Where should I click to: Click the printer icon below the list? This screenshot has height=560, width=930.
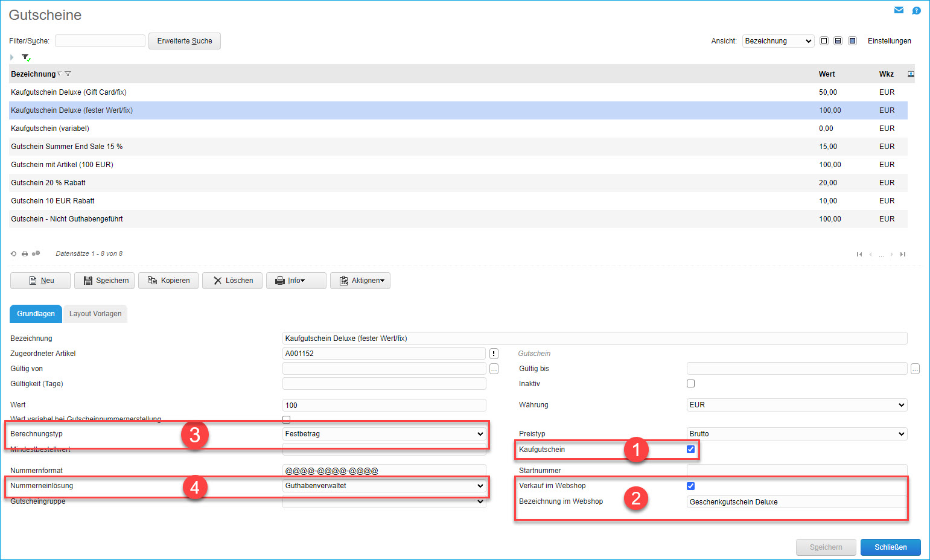pyautogui.click(x=25, y=254)
